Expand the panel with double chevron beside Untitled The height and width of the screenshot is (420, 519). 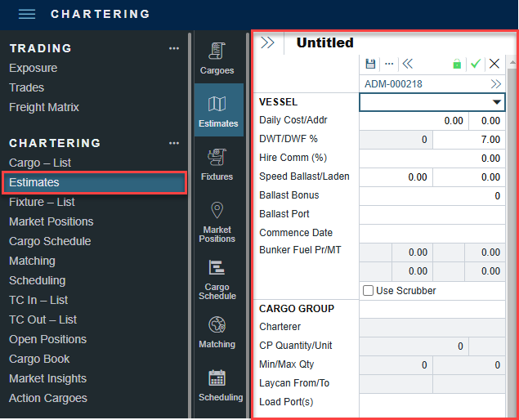coord(267,43)
